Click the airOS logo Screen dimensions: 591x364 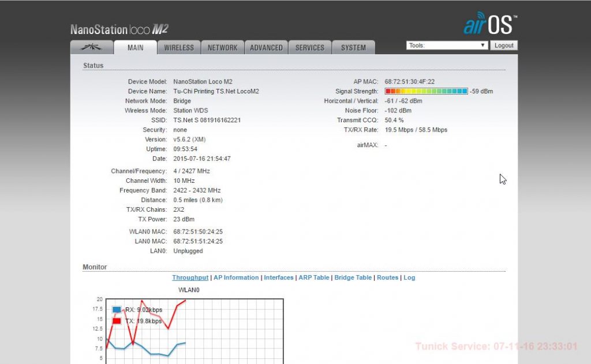coord(490,23)
